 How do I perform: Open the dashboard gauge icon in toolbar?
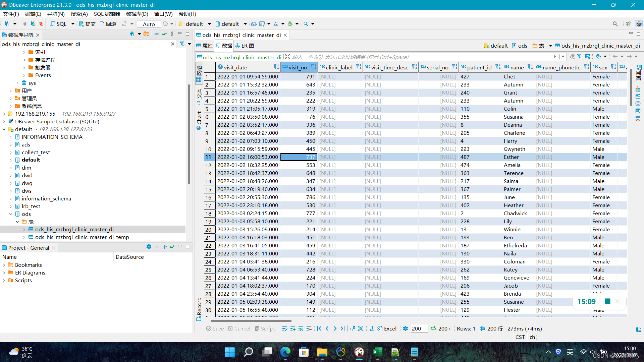(254, 24)
